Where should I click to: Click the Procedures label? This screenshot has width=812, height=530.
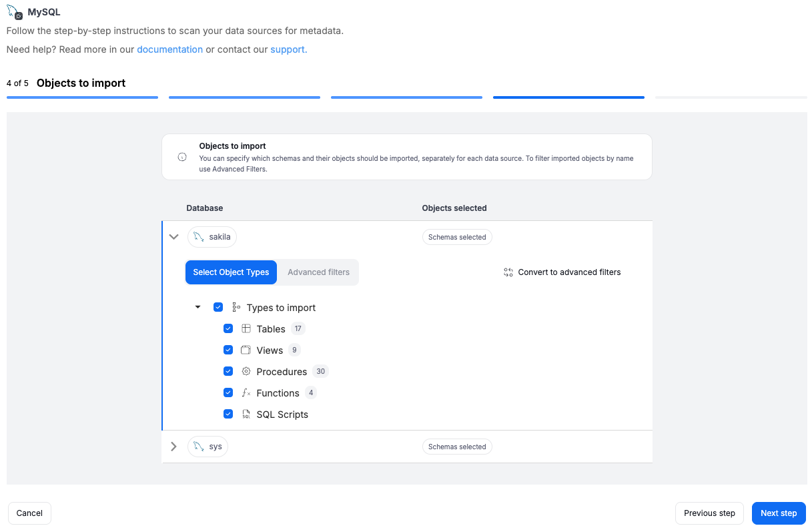[x=282, y=372]
